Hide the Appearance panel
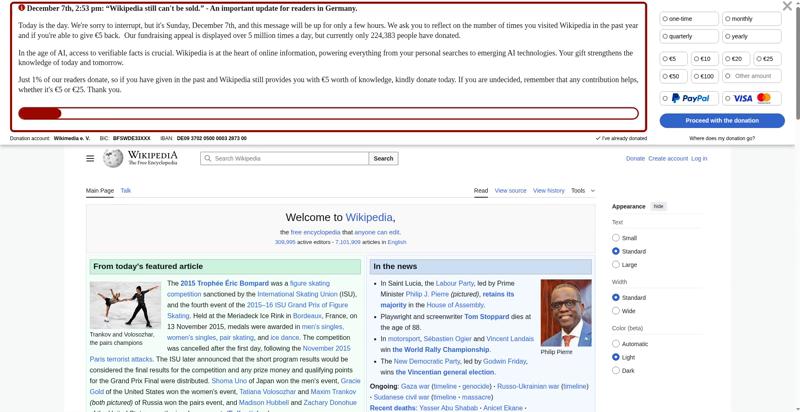 click(x=658, y=206)
